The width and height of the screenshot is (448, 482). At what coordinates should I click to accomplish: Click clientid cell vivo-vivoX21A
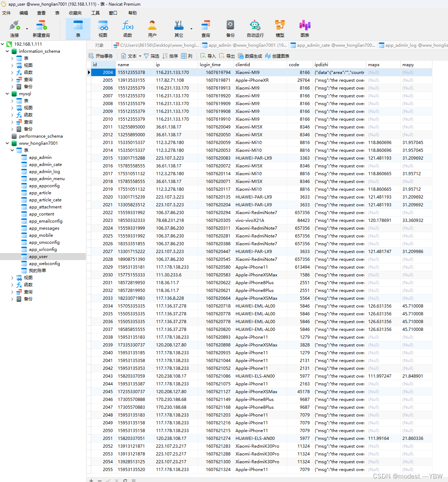(x=260, y=220)
